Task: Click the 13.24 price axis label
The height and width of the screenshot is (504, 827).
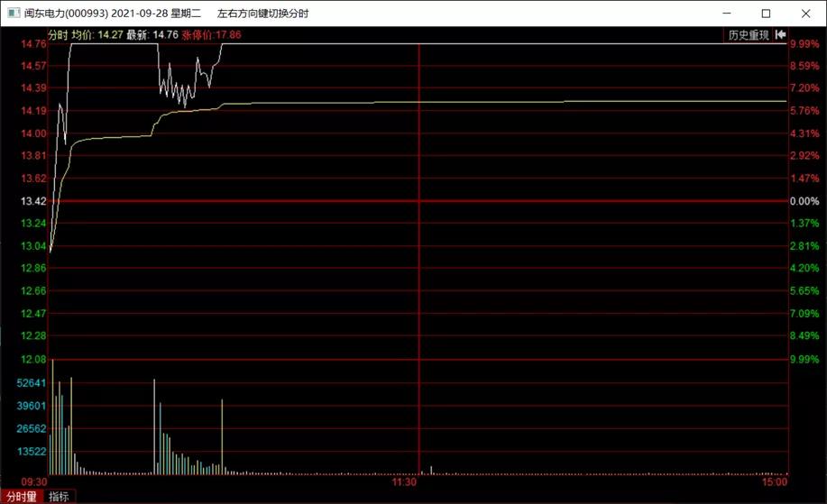Action: [x=33, y=223]
